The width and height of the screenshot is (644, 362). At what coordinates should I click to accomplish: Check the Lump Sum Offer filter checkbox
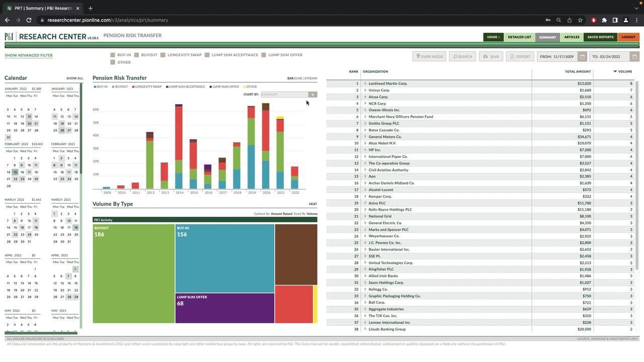point(264,55)
